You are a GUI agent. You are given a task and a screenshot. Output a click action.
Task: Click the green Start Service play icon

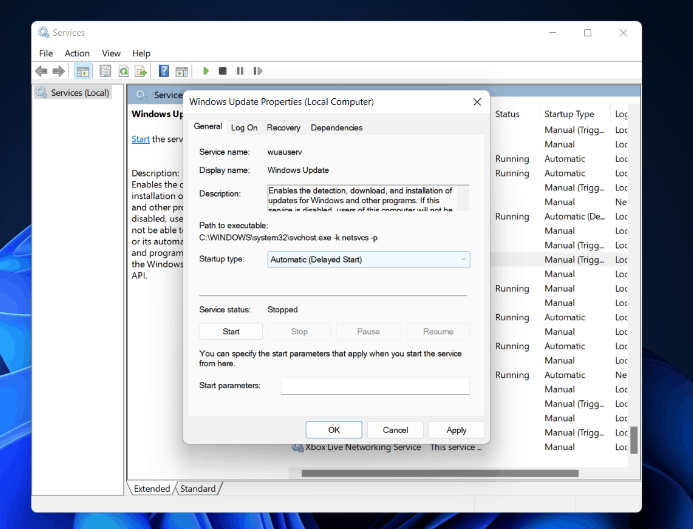[206, 71]
